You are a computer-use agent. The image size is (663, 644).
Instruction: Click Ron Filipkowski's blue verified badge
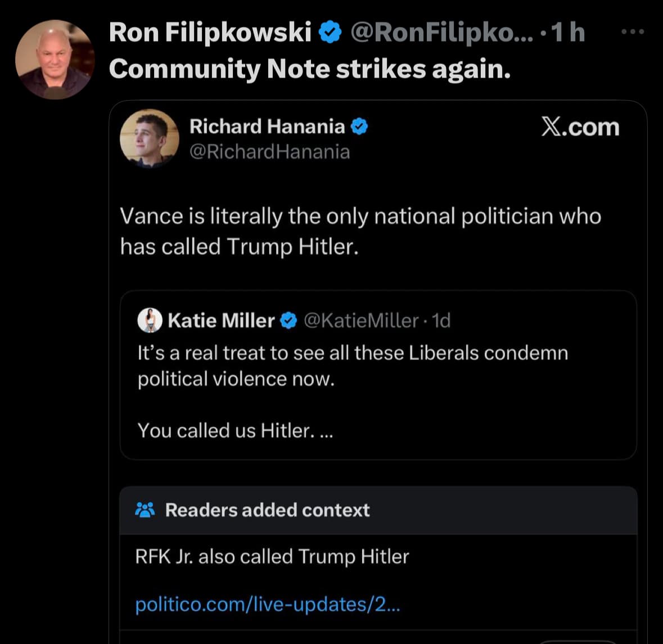[x=330, y=33]
